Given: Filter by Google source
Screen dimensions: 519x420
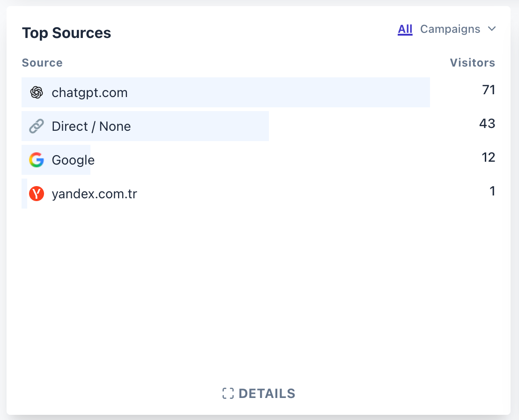Looking at the screenshot, I should pyautogui.click(x=73, y=160).
